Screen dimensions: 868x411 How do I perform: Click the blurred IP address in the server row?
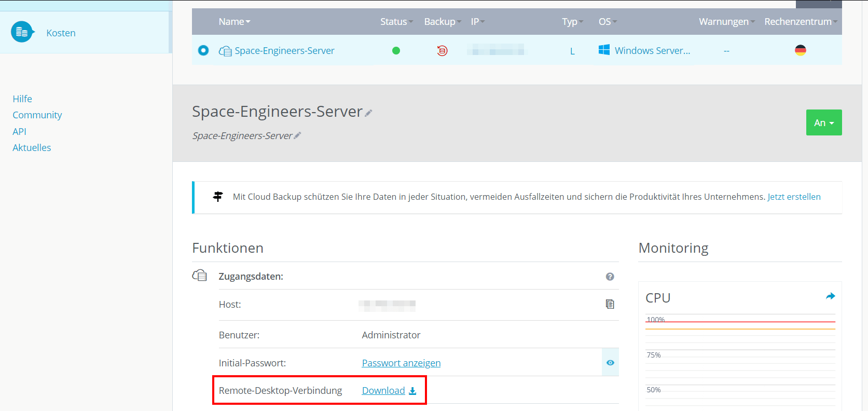pos(495,50)
